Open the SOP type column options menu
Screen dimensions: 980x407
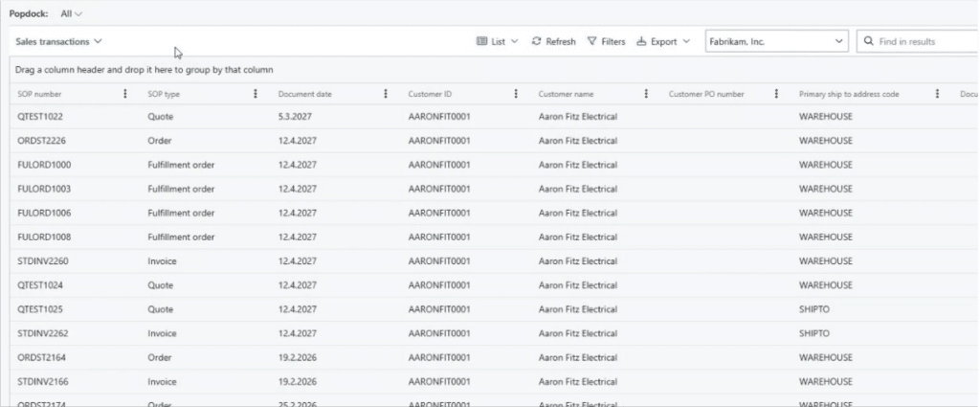[x=255, y=94]
